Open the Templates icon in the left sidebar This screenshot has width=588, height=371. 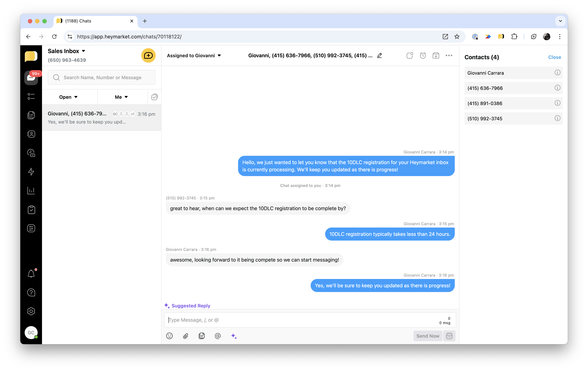tap(31, 115)
